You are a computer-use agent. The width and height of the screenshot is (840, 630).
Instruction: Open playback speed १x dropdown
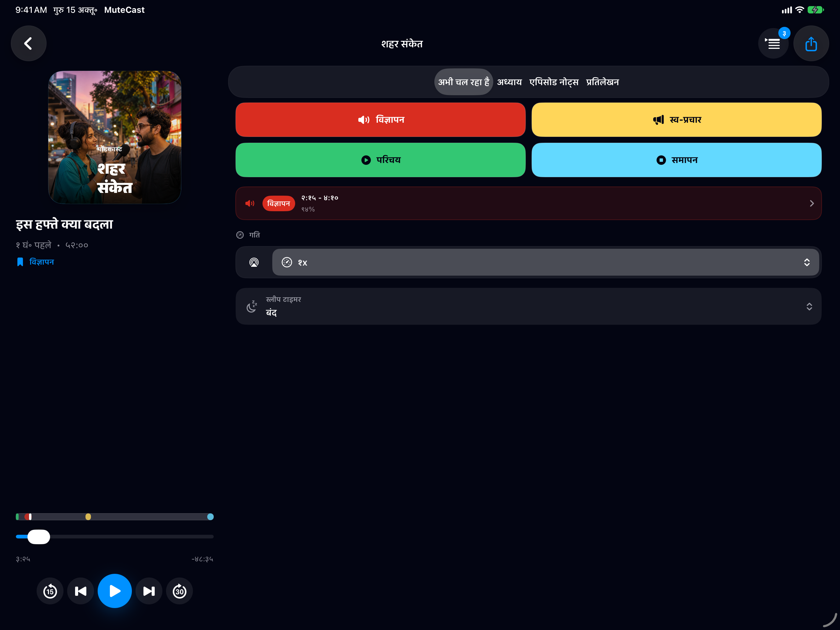pos(546,262)
